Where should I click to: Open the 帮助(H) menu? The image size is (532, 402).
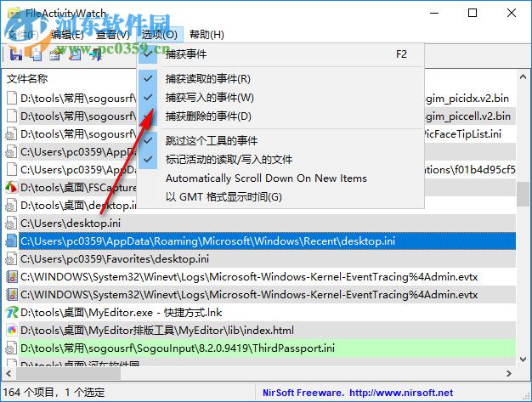click(207, 34)
